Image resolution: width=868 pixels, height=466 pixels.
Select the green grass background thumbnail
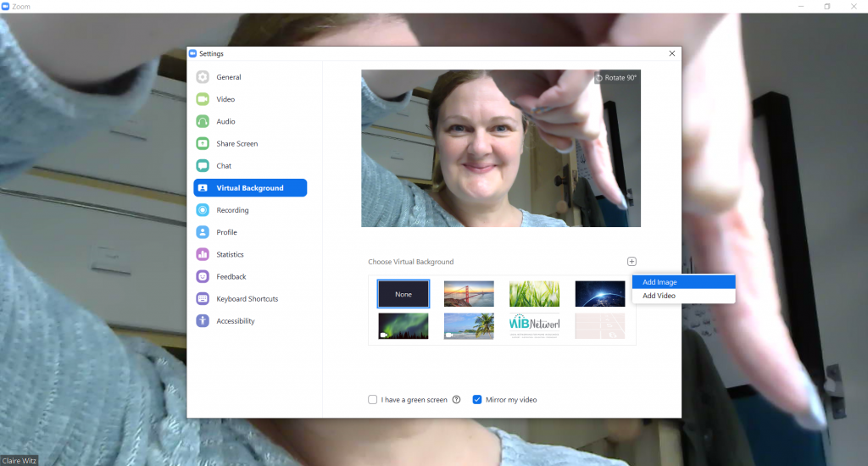coord(534,294)
